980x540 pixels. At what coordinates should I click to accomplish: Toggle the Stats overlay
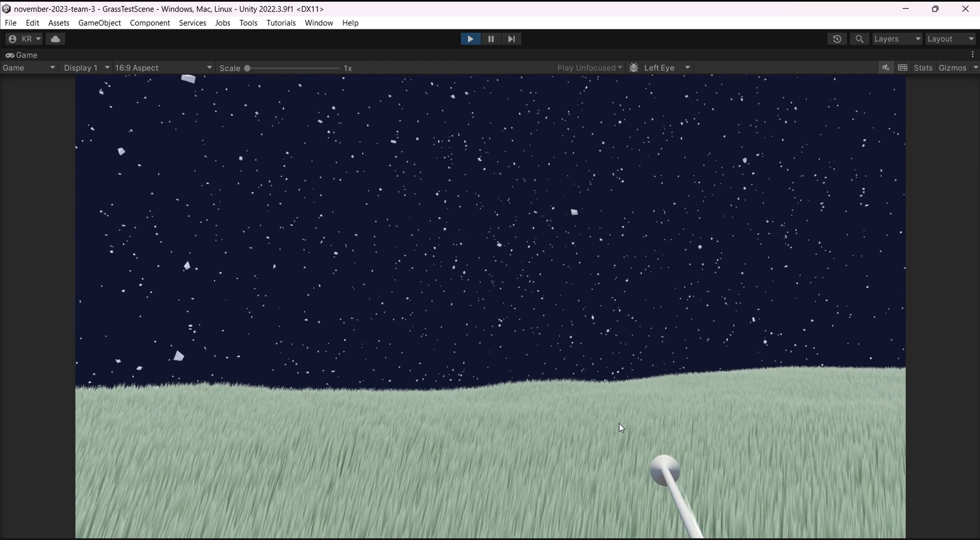pyautogui.click(x=923, y=68)
